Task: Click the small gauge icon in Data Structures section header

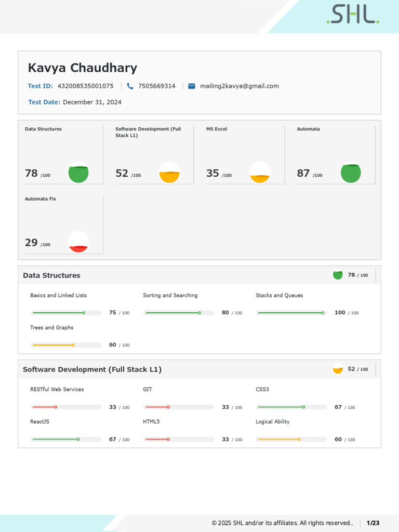Action: (338, 275)
